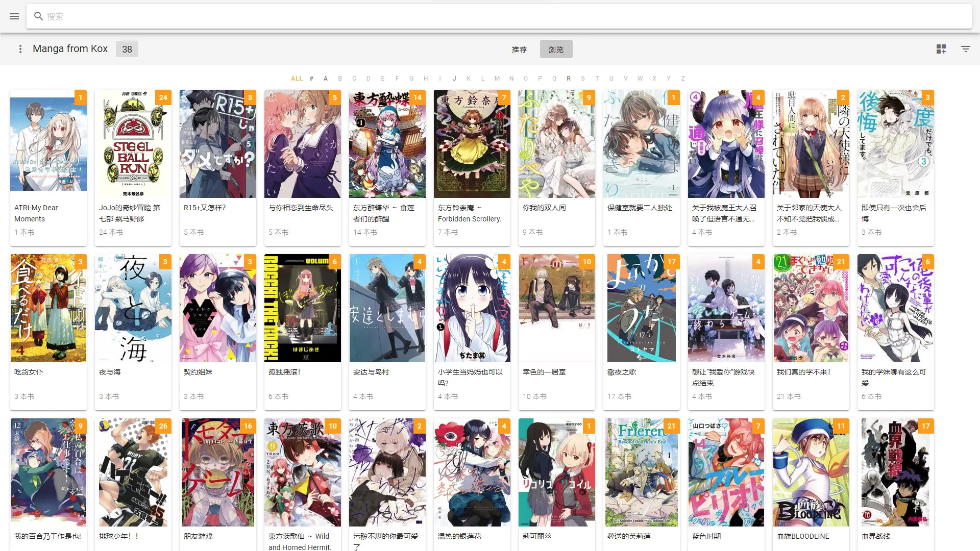The image size is (980, 551).
Task: Open the hamburger navigation menu
Action: tap(14, 16)
